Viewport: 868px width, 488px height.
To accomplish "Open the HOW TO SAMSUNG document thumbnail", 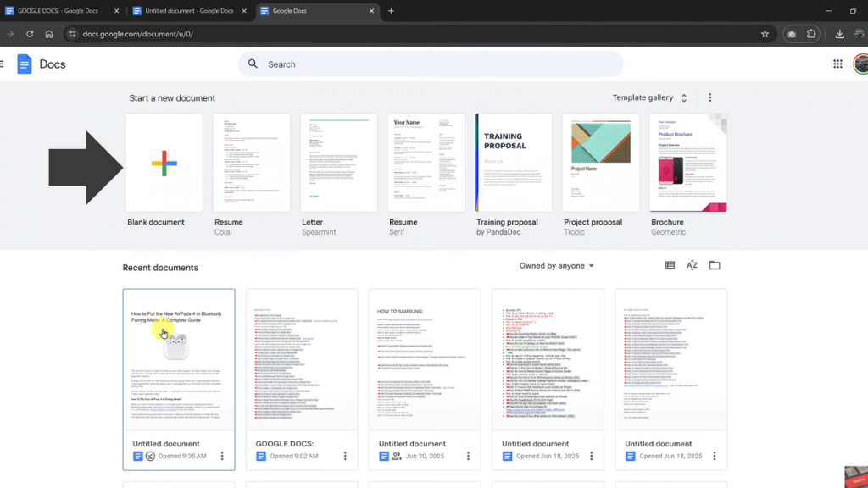I will tap(425, 359).
